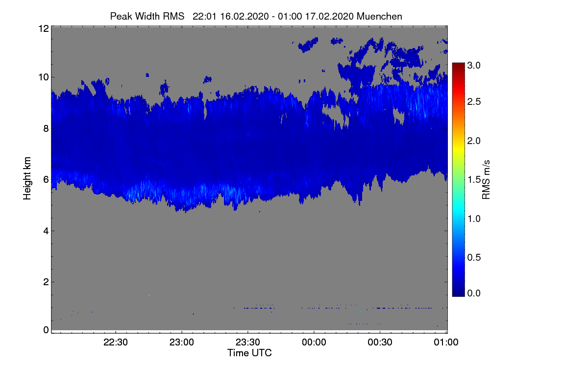Click the height axis label 10
The image size is (588, 392).
pyautogui.click(x=43, y=77)
